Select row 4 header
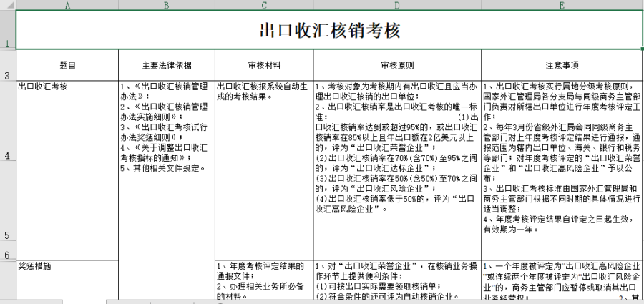Image resolution: width=644 pixels, height=304 pixels. click(x=8, y=121)
